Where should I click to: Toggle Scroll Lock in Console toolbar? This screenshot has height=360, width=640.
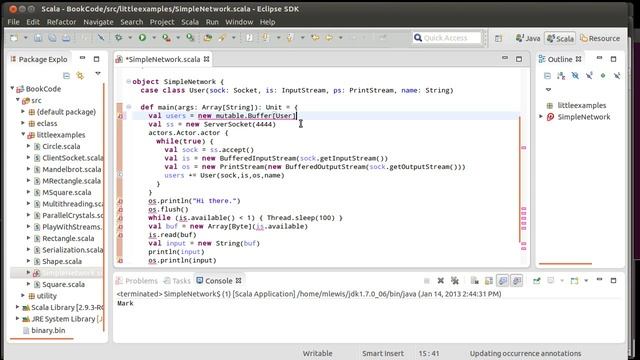pyautogui.click(x=489, y=281)
